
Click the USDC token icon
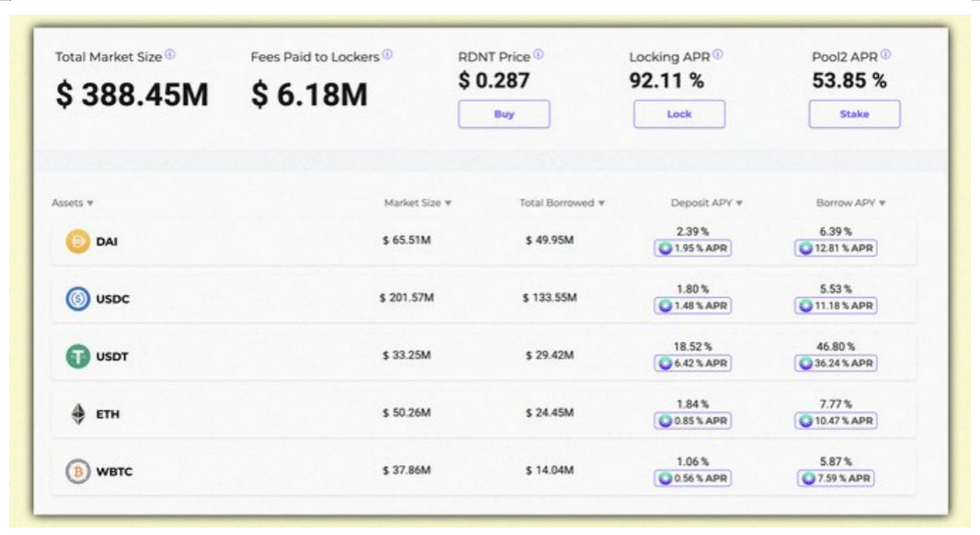(77, 299)
